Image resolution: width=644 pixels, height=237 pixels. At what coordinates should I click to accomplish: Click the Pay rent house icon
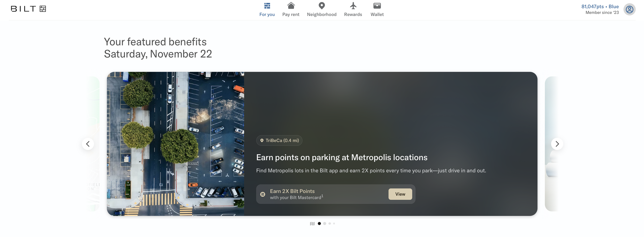tap(291, 6)
